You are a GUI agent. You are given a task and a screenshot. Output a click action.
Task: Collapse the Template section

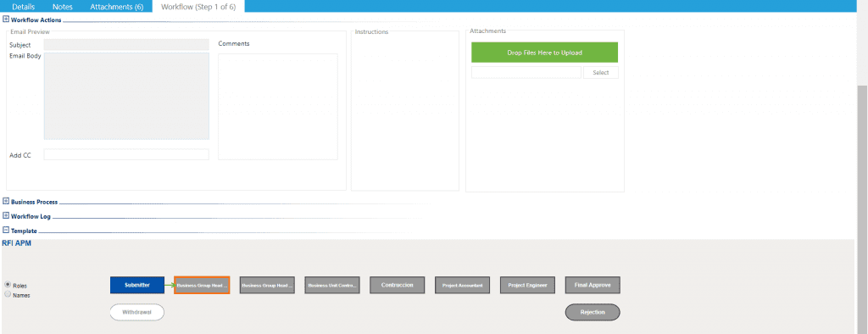(6, 231)
